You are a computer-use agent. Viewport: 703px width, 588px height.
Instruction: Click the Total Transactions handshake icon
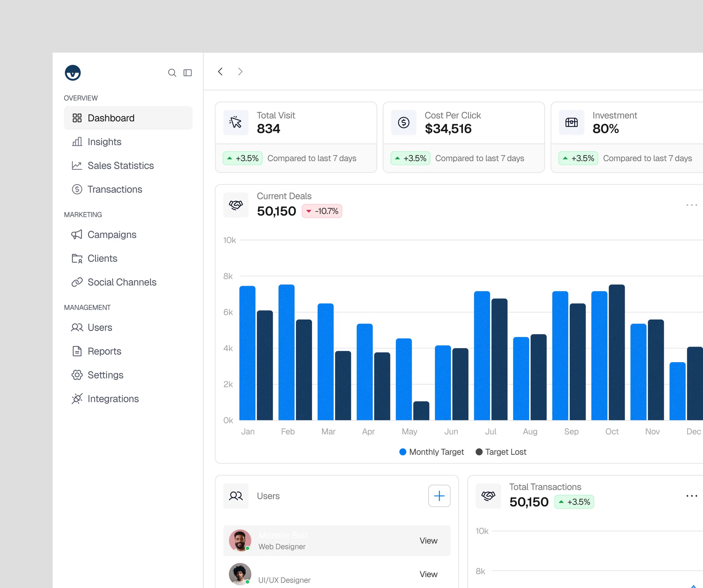point(488,496)
